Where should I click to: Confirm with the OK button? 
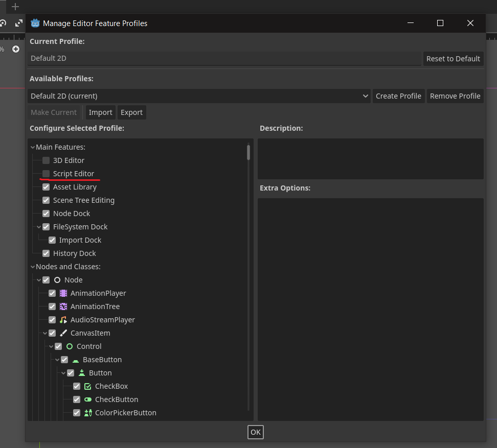(x=255, y=432)
